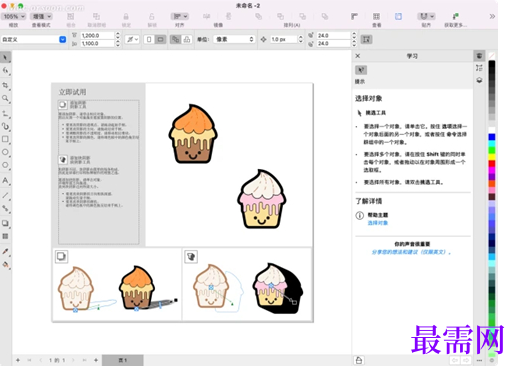Select the Polygon tool

[x=5, y=165]
